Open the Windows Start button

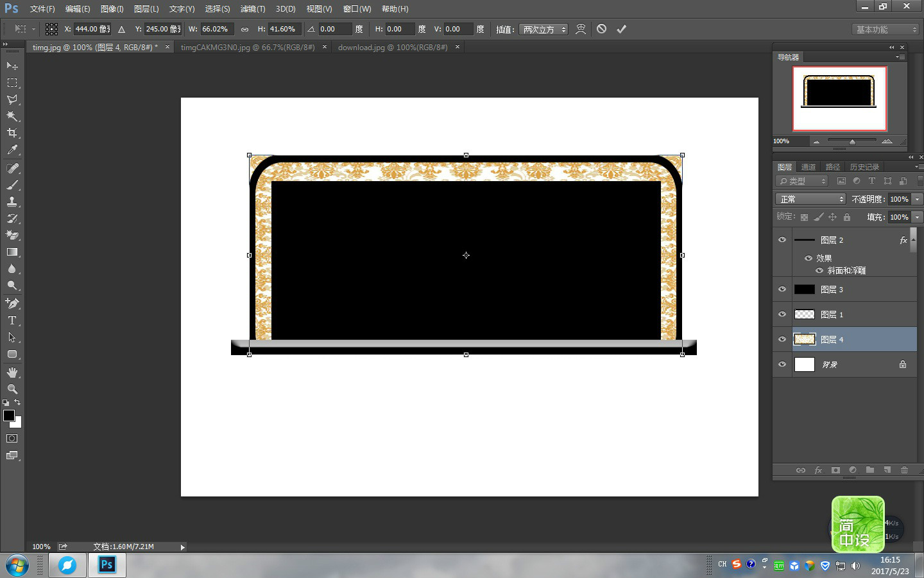point(17,566)
